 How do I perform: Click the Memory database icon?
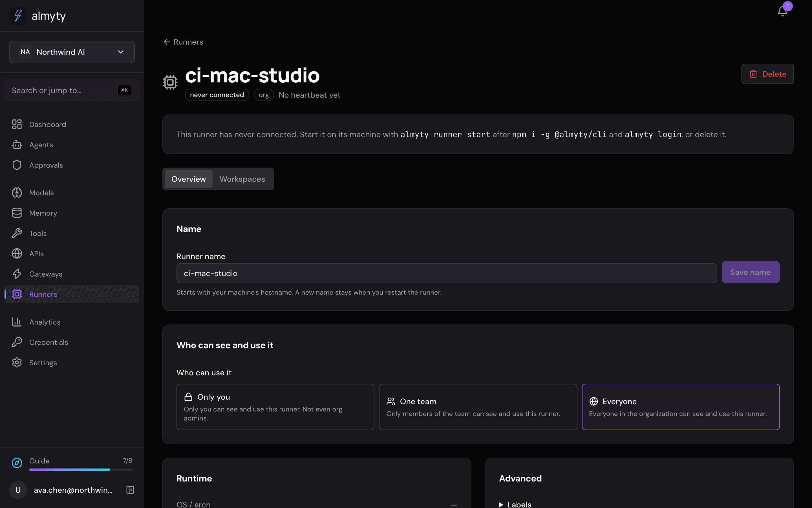17,213
